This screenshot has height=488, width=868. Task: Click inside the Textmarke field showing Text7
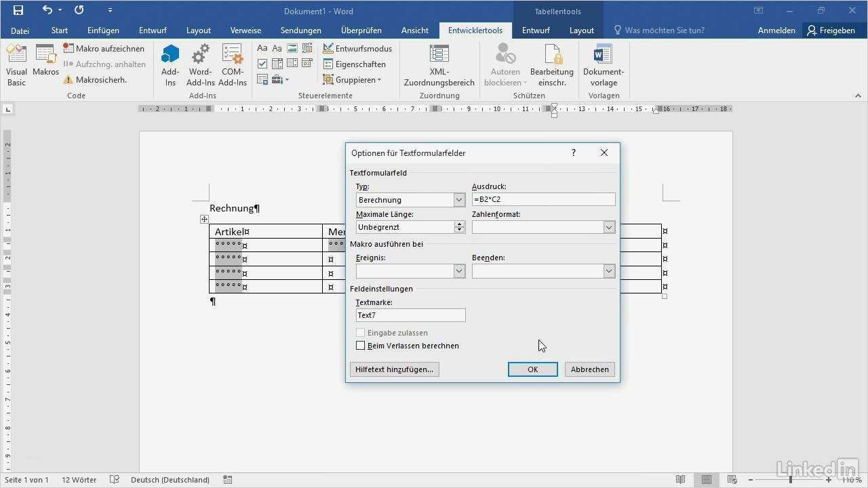click(x=410, y=314)
